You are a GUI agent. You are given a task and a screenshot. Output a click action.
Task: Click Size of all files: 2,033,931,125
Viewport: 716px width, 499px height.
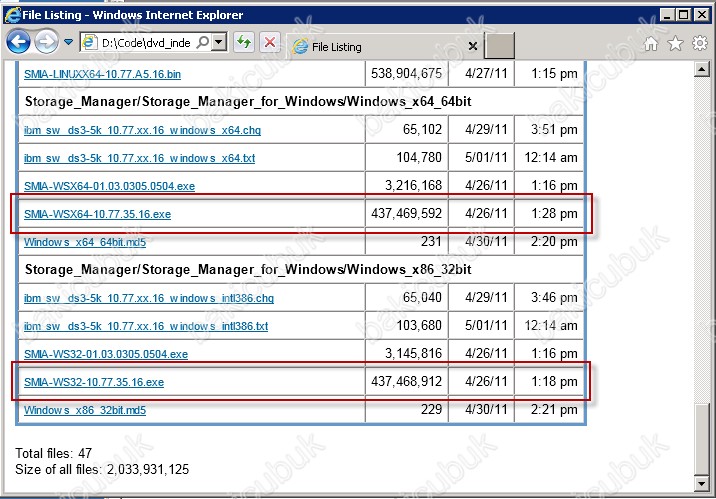click(102, 469)
